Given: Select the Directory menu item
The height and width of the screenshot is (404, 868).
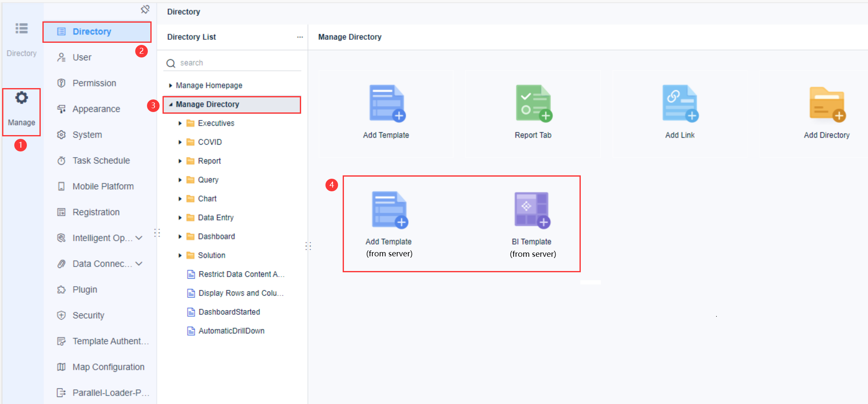Looking at the screenshot, I should point(97,32).
